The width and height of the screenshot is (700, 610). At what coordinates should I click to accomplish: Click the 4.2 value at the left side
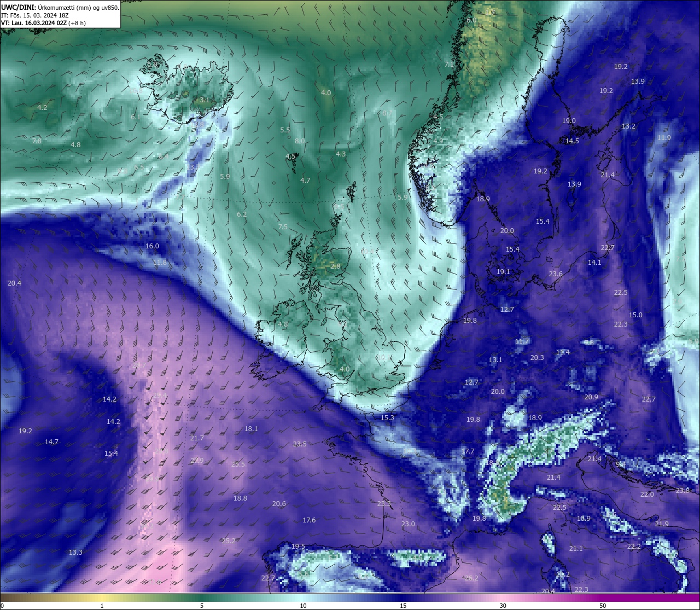pos(42,108)
